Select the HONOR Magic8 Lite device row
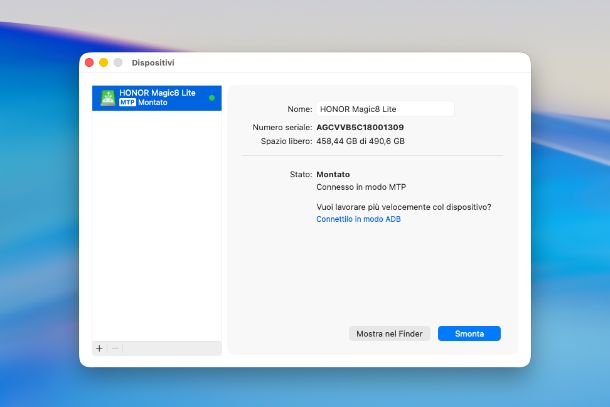Screen dimensions: 610x407 pyautogui.click(x=157, y=98)
